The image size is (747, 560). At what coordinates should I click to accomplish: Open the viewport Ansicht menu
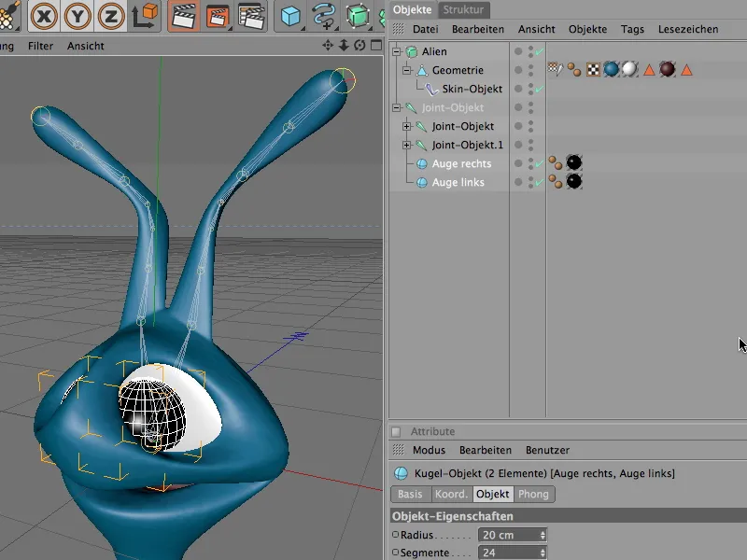point(86,46)
